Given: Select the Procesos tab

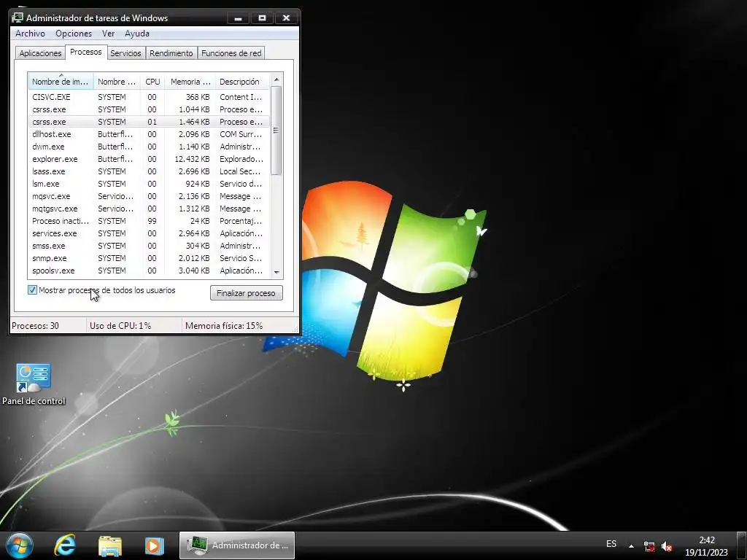Looking at the screenshot, I should click(x=86, y=52).
